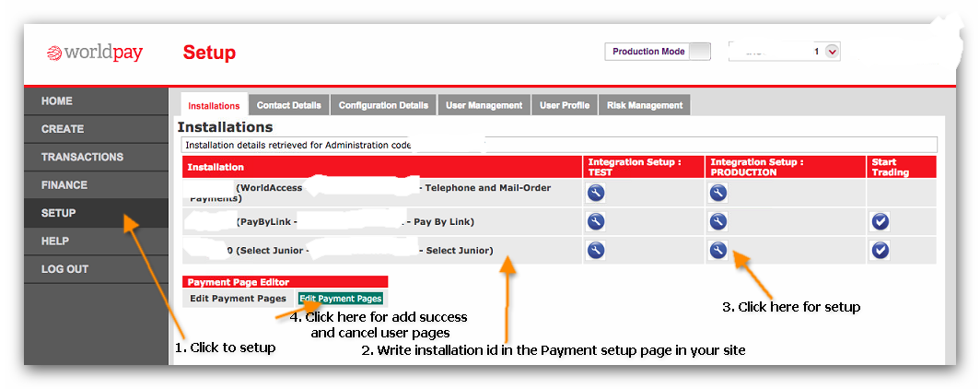
Task: Click Start Trading checkmark for Select Junior row
Action: 880,251
